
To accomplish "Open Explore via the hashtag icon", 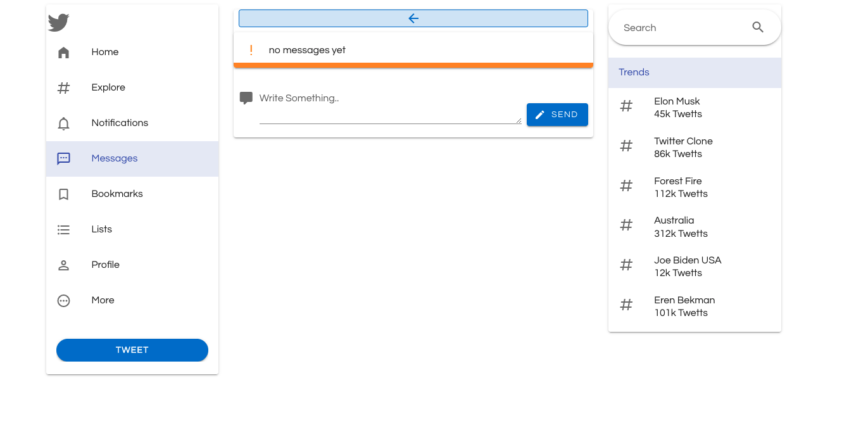I will 63,87.
